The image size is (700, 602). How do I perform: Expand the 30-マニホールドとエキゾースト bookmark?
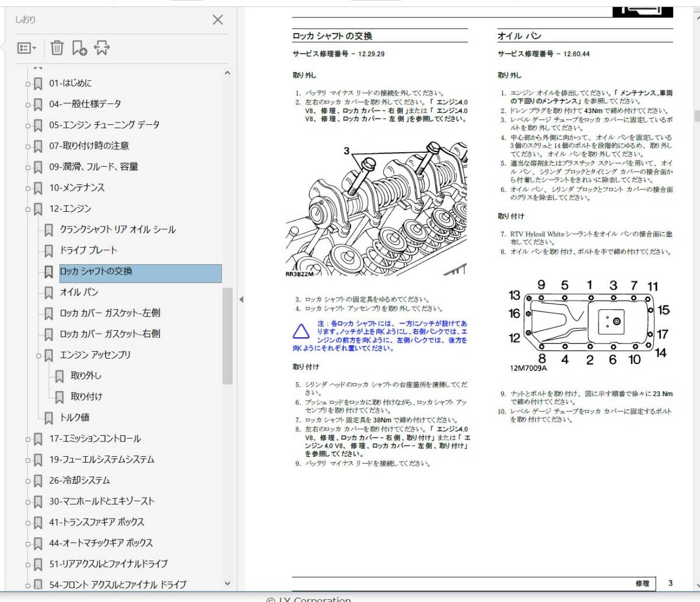[x=27, y=502]
